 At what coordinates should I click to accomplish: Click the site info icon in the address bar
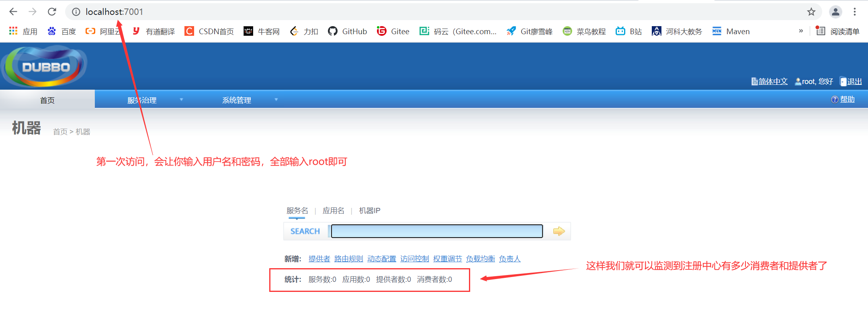76,12
